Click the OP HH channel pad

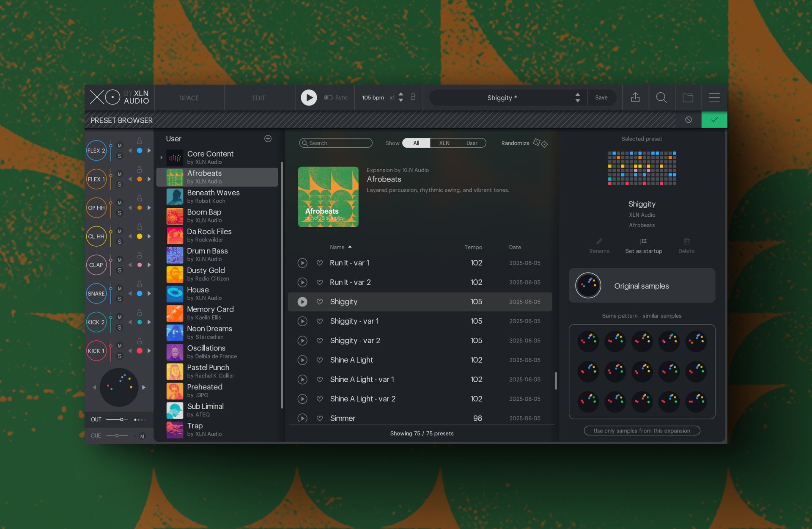pos(96,208)
